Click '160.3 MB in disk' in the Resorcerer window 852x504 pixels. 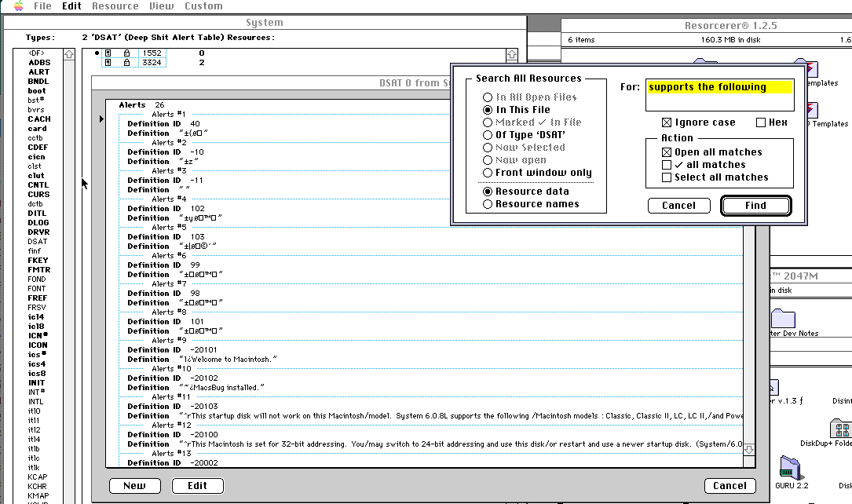[x=730, y=40]
